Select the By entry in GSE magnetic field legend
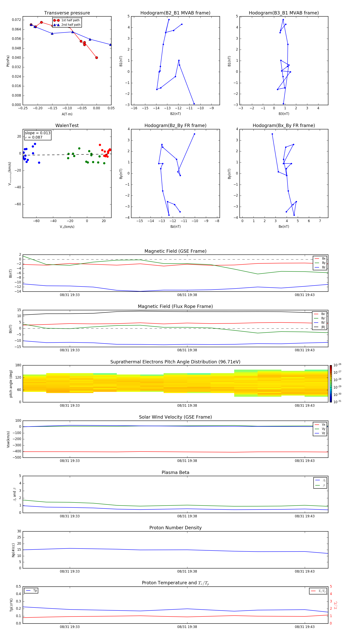 point(320,263)
